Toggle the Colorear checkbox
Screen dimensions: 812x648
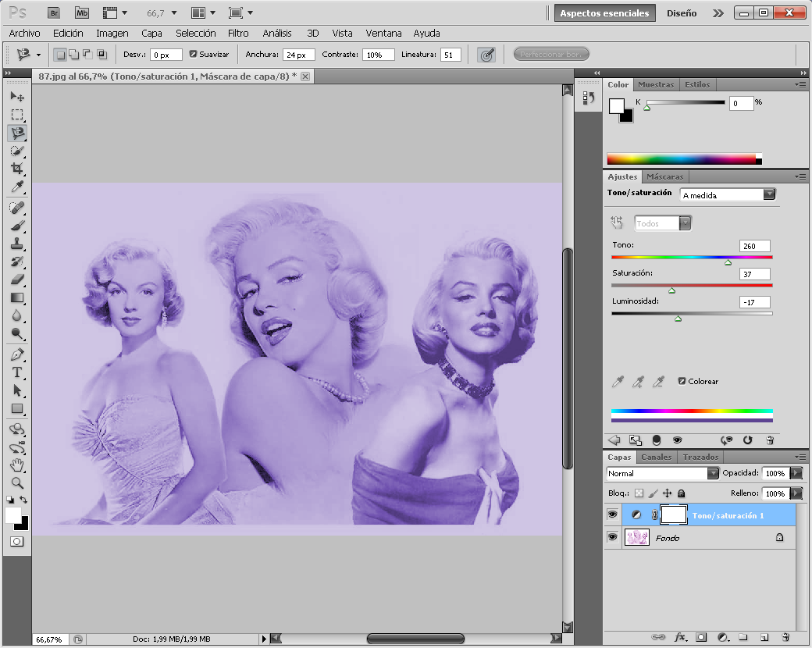[x=682, y=381]
